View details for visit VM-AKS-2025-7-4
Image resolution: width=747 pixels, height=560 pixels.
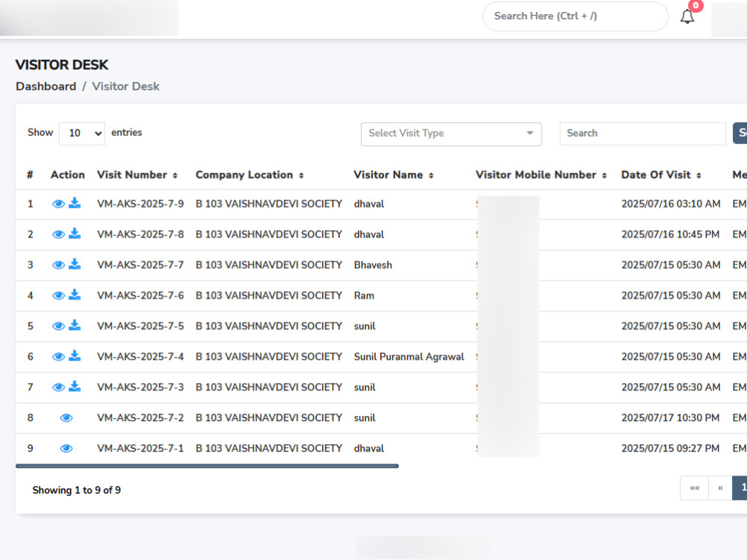point(58,356)
